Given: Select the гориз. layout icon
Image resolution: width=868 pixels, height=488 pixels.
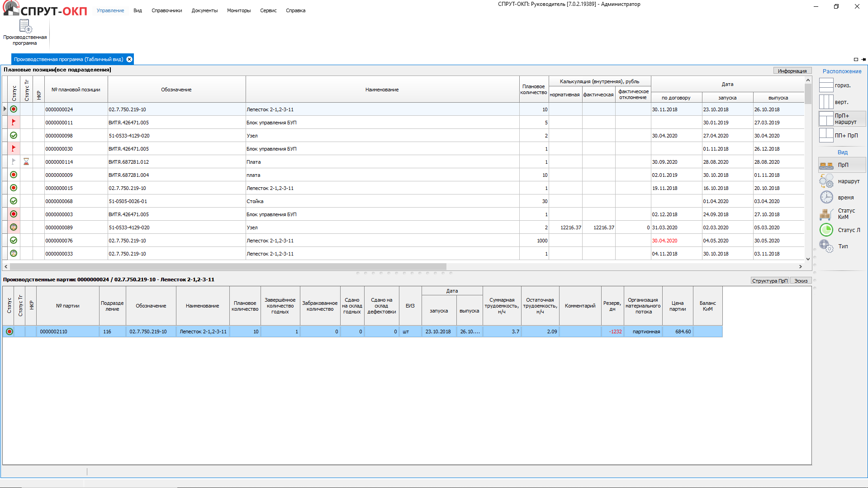Looking at the screenshot, I should point(826,85).
